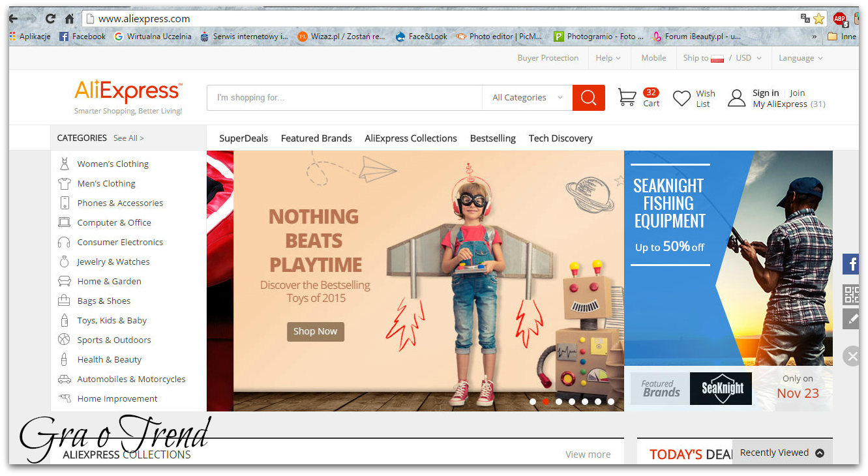This screenshot has width=868, height=476.
Task: Open the SuperDeals menu item
Action: tap(244, 138)
